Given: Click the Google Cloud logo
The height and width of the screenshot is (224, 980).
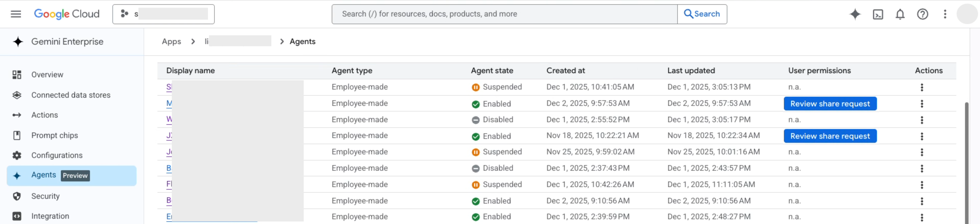Looking at the screenshot, I should [66, 14].
